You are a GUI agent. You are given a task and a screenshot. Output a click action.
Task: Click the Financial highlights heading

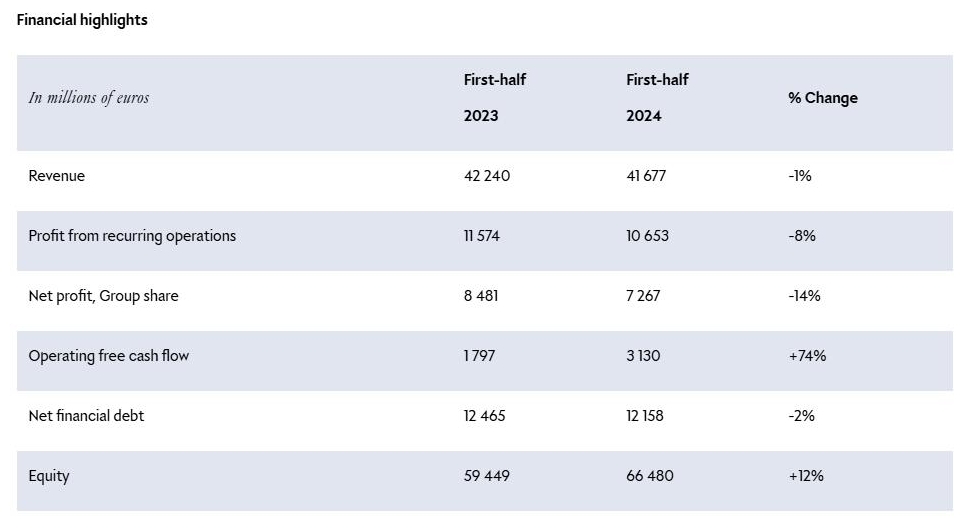tap(82, 20)
